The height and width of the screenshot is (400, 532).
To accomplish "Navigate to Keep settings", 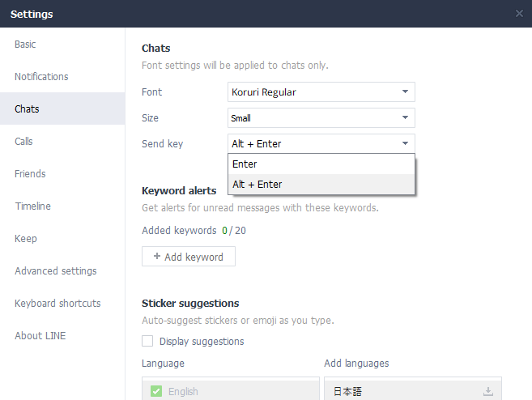I will 26,239.
